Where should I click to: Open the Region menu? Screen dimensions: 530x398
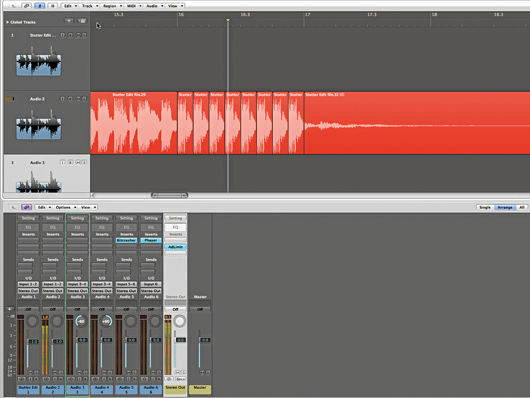pos(112,6)
